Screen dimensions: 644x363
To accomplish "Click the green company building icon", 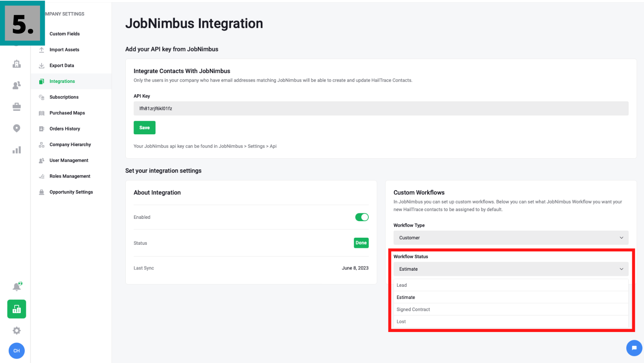I will (x=16, y=309).
